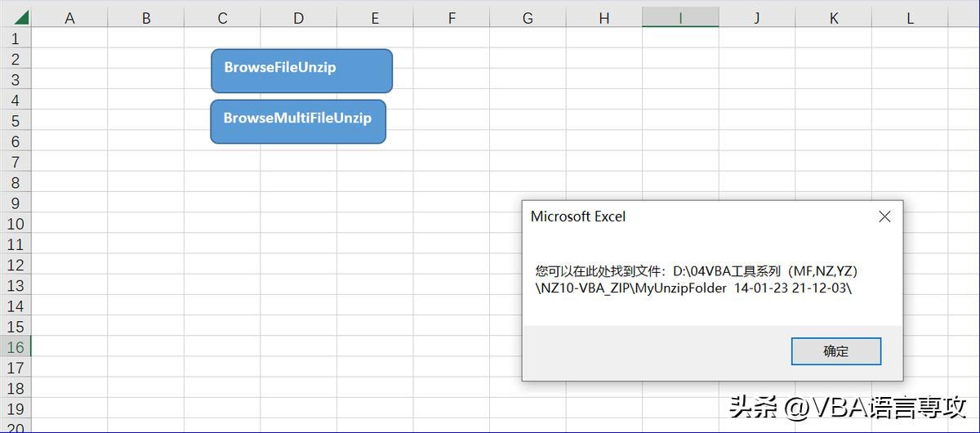This screenshot has width=980, height=433.
Task: Select row 2 header
Action: point(16,59)
